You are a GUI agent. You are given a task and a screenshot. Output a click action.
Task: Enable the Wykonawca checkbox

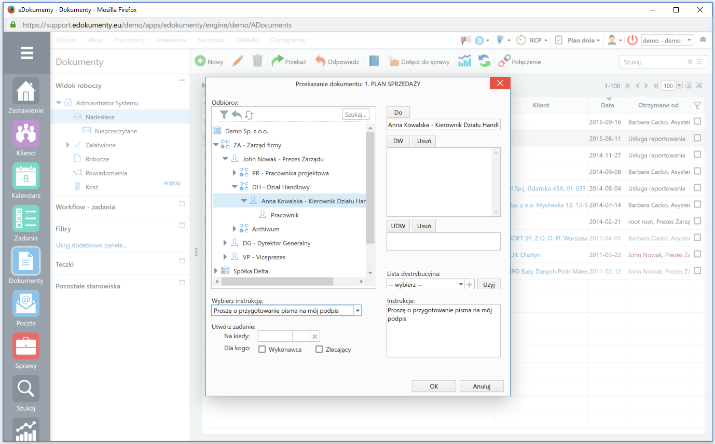pos(262,349)
